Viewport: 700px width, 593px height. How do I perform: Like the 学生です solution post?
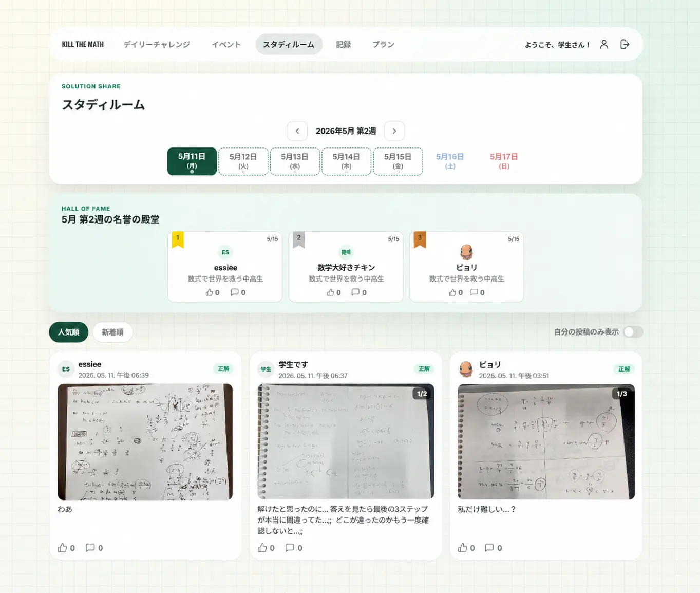tap(262, 548)
